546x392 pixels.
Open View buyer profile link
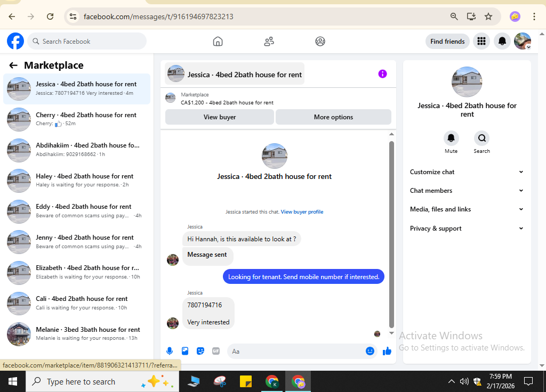(x=302, y=212)
